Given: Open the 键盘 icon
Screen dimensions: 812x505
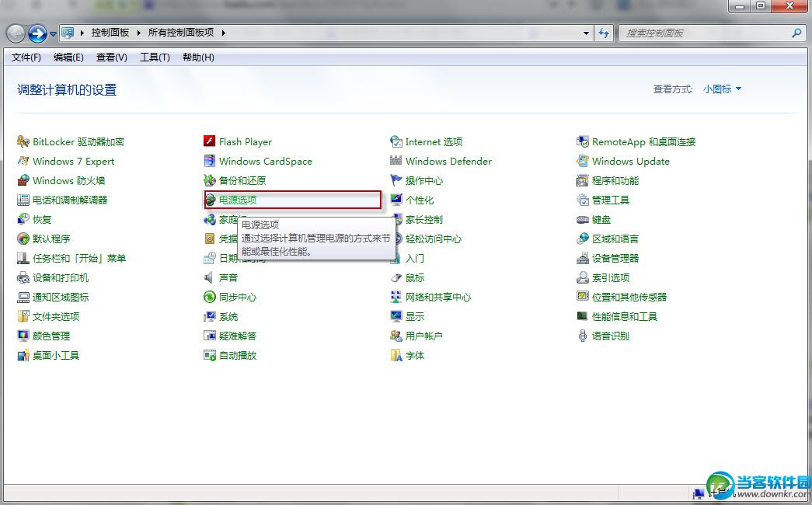Looking at the screenshot, I should tap(583, 219).
